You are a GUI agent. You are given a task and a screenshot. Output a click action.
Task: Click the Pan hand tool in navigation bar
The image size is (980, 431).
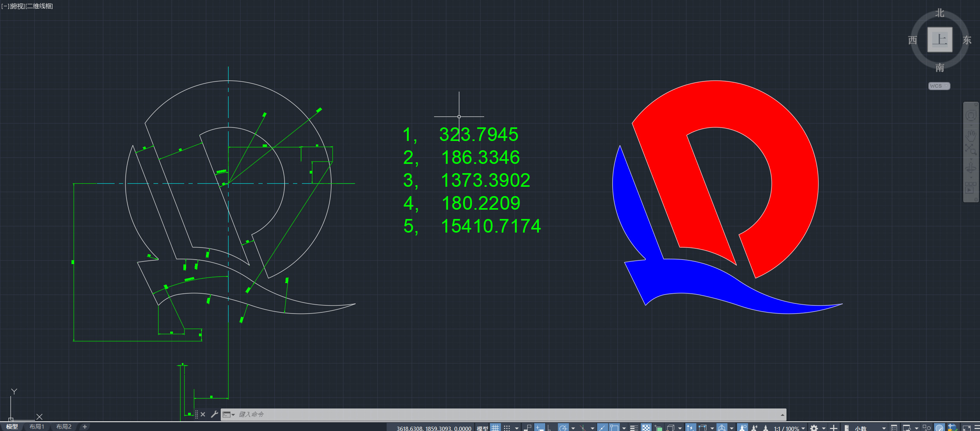coord(971,135)
